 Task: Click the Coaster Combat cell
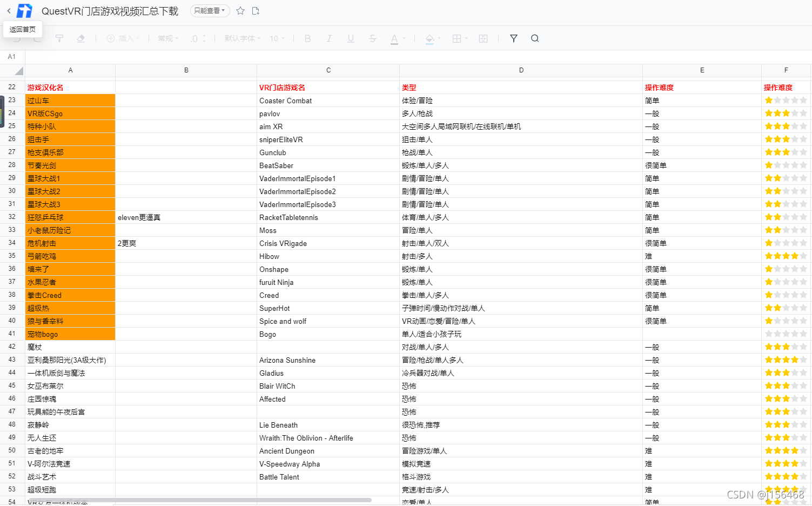328,101
